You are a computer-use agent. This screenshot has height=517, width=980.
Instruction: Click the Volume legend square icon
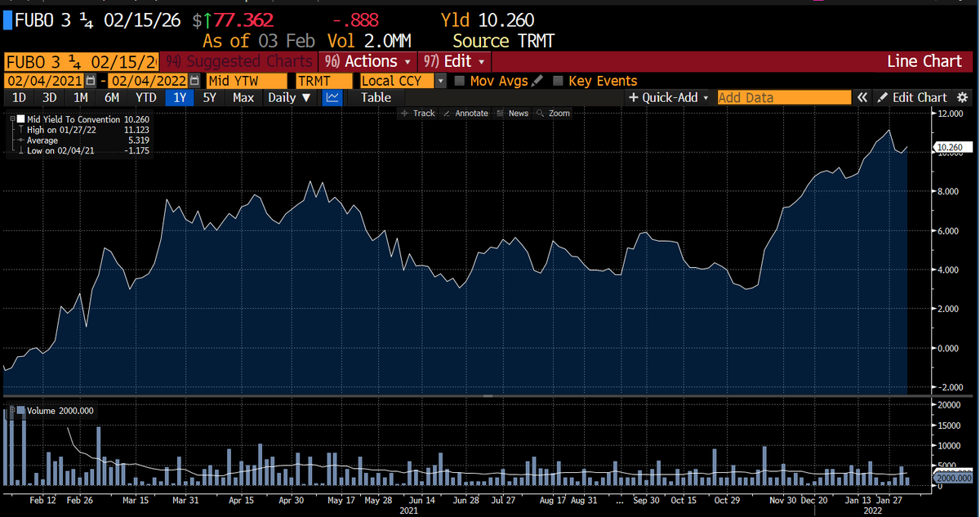pyautogui.click(x=20, y=411)
